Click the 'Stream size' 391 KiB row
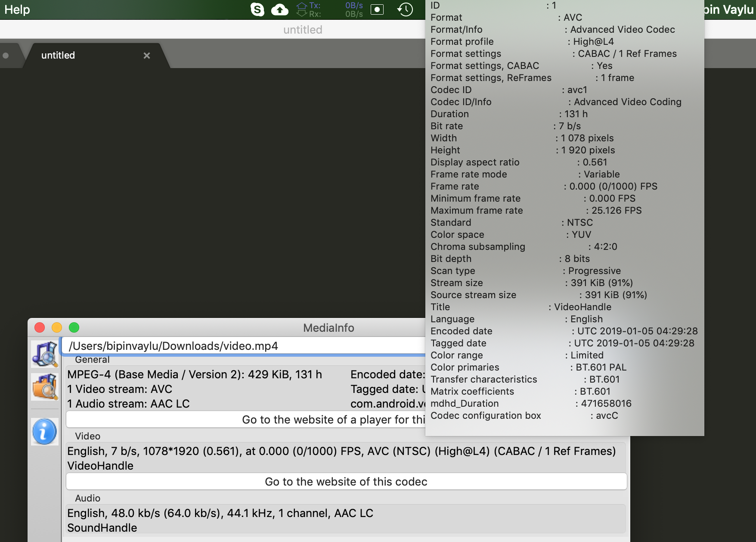756x542 pixels. 532,283
